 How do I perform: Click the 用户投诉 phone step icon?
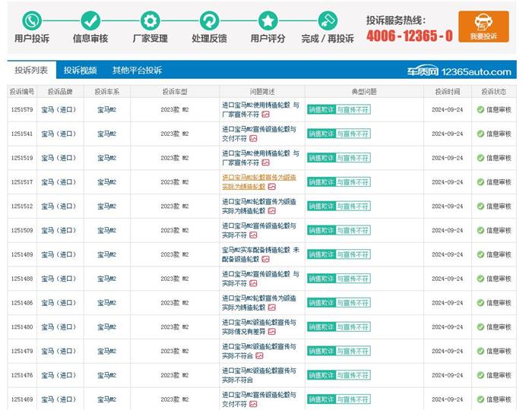tap(32, 20)
